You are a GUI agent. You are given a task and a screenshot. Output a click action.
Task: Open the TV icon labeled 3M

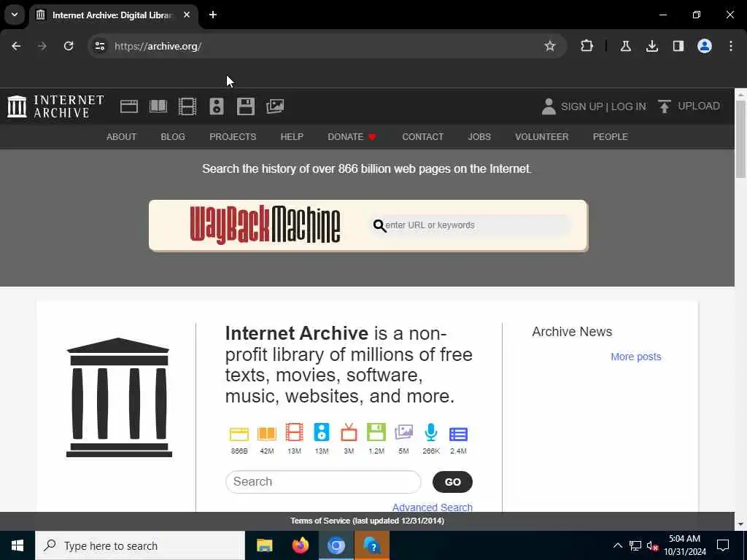click(x=349, y=432)
